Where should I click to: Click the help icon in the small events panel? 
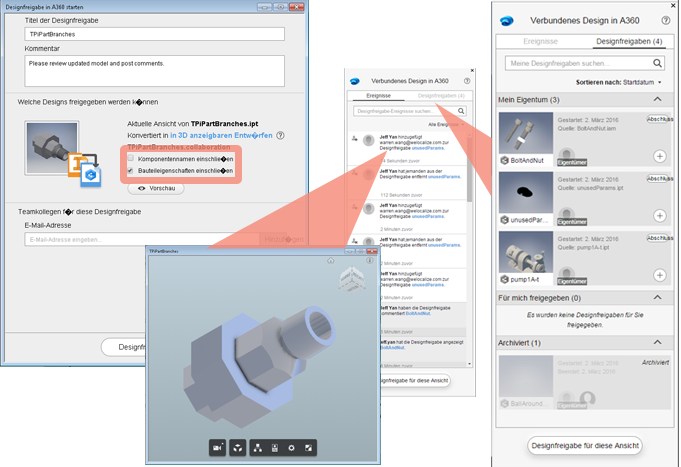467,81
